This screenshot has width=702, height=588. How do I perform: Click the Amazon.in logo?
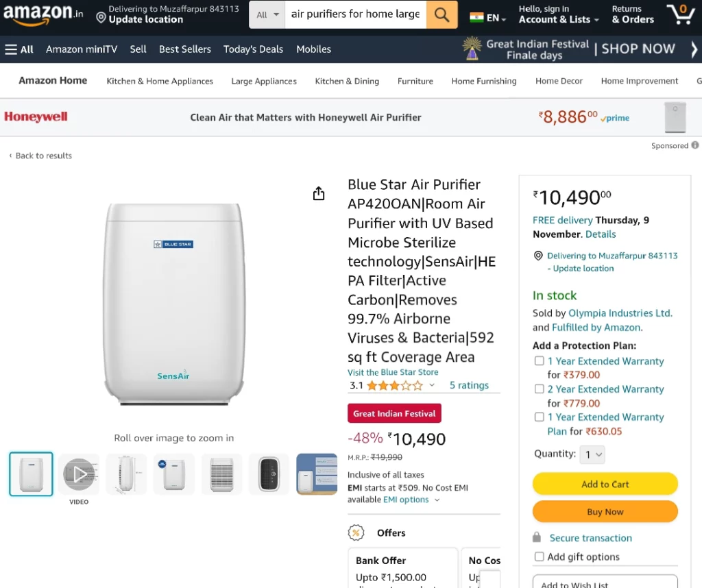tap(43, 14)
